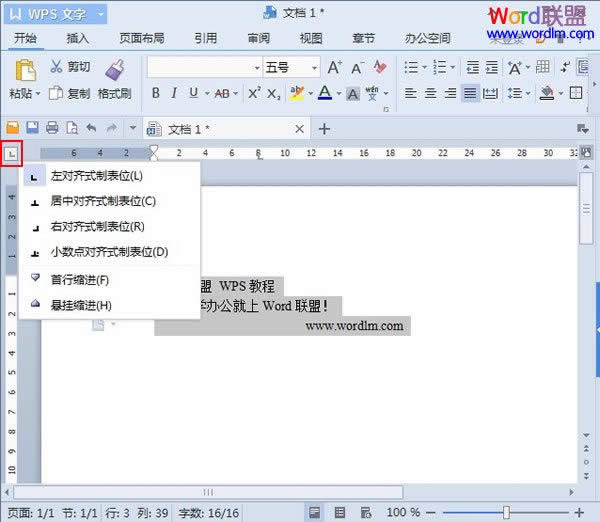Click the tab stop selector on ruler
This screenshot has width=600, height=522.
pyautogui.click(x=12, y=154)
